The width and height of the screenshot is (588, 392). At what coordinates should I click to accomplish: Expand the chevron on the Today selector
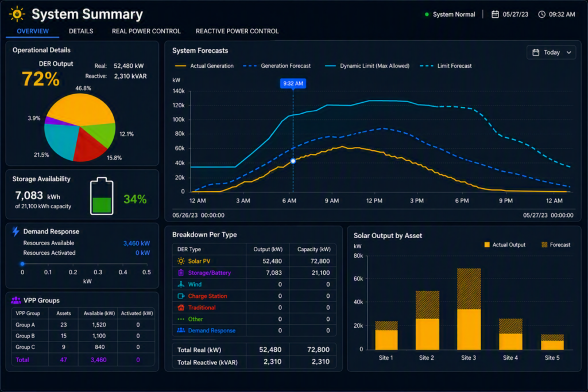coord(569,52)
